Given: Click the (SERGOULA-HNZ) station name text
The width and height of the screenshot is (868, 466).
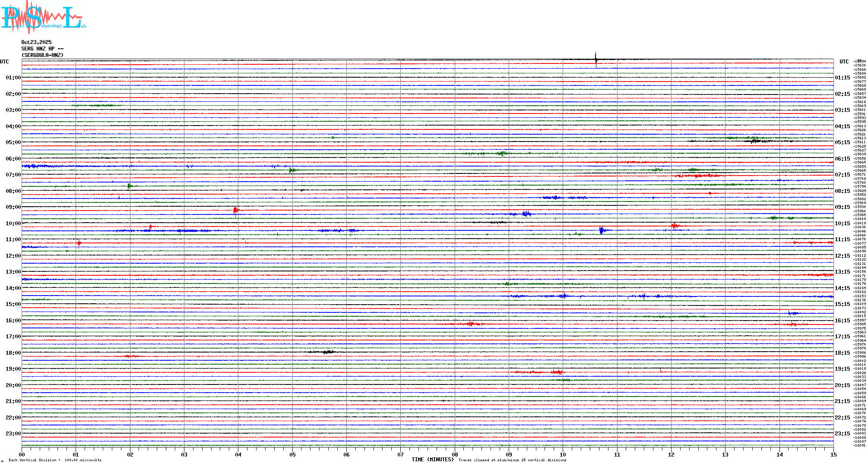Looking at the screenshot, I should pos(42,55).
